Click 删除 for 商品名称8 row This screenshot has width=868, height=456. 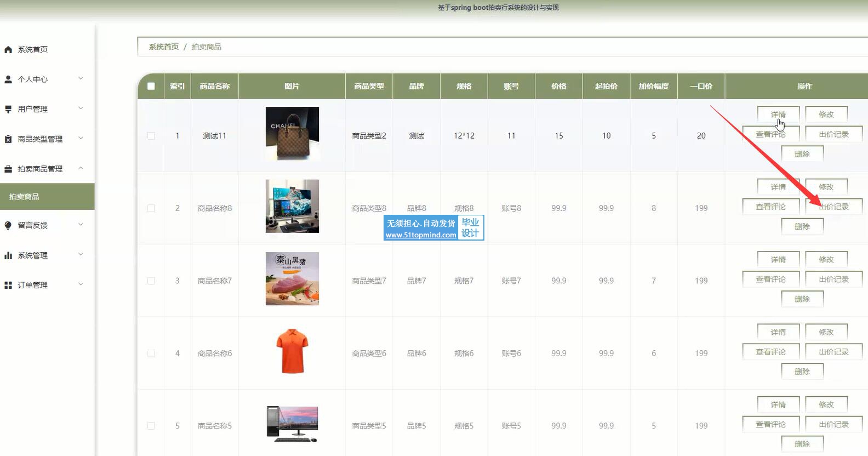pos(802,226)
